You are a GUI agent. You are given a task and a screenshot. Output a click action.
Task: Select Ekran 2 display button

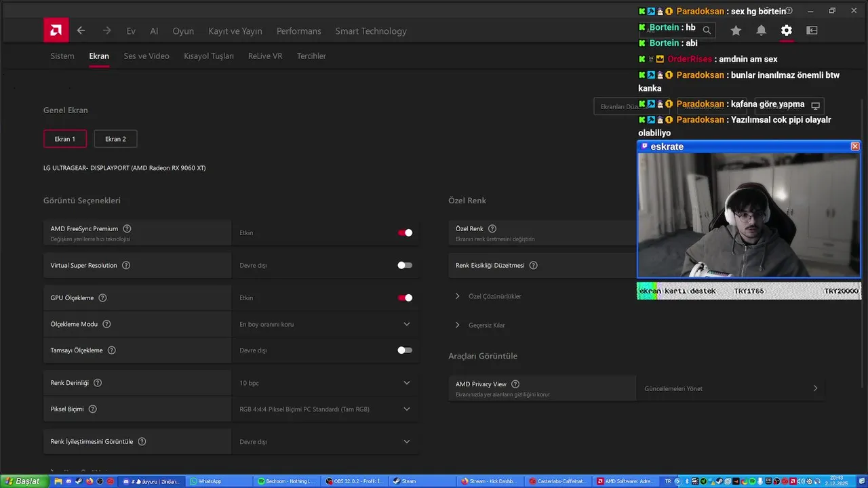(x=115, y=139)
